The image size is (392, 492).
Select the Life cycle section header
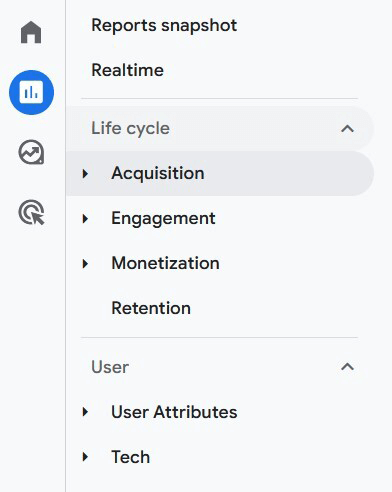(x=220, y=129)
